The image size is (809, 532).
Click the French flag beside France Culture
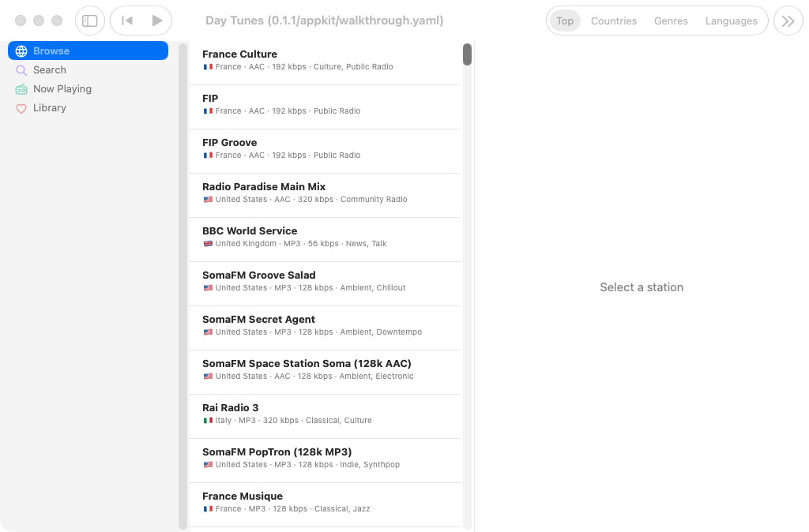click(208, 67)
